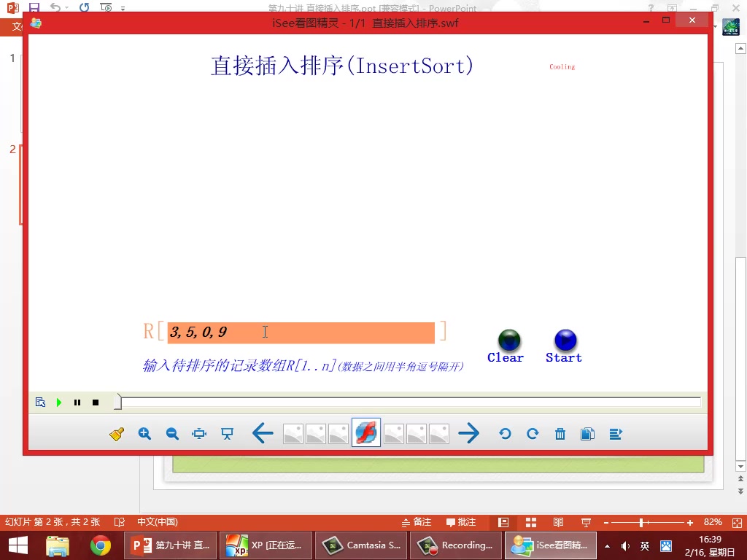This screenshot has width=747, height=560.
Task: Switch PowerPoint to slide sorter view
Action: [531, 522]
